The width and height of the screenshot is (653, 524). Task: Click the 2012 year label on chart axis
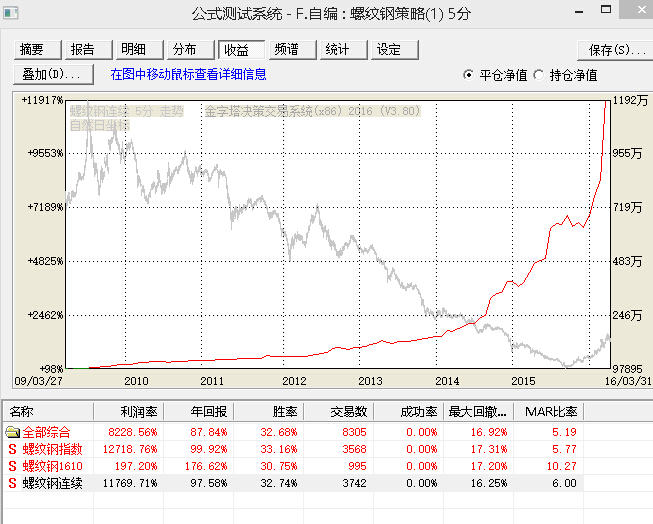tap(294, 381)
